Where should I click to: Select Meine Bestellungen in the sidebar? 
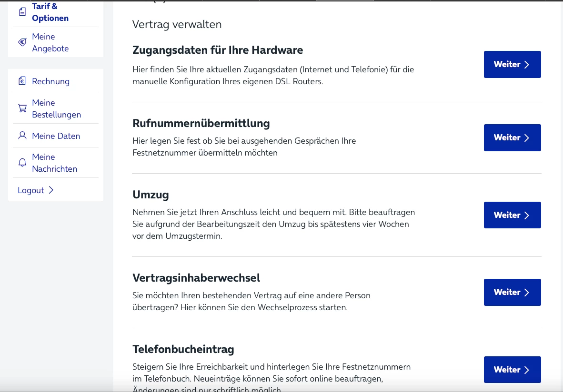click(56, 108)
